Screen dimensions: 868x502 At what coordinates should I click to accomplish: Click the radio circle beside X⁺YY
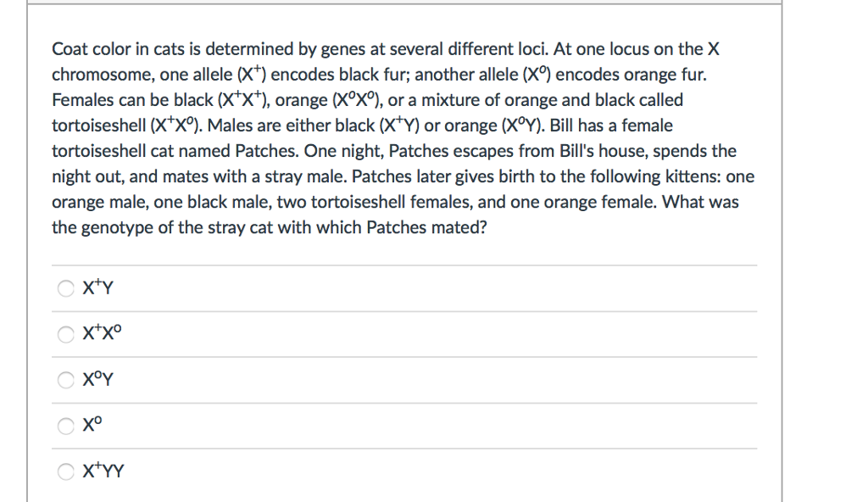[x=65, y=471]
